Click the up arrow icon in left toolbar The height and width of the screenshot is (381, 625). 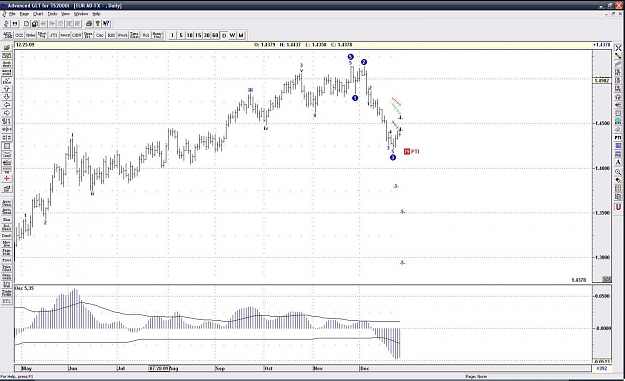[7, 89]
